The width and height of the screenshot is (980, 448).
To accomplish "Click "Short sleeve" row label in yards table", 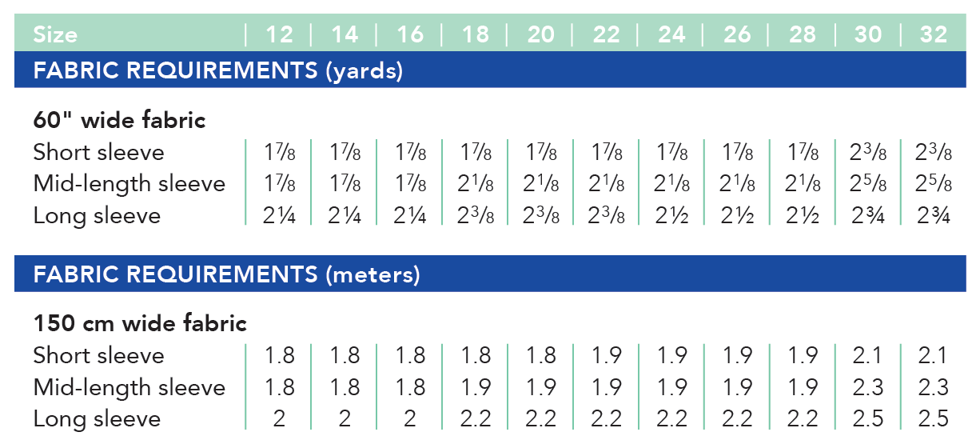I will [x=98, y=152].
